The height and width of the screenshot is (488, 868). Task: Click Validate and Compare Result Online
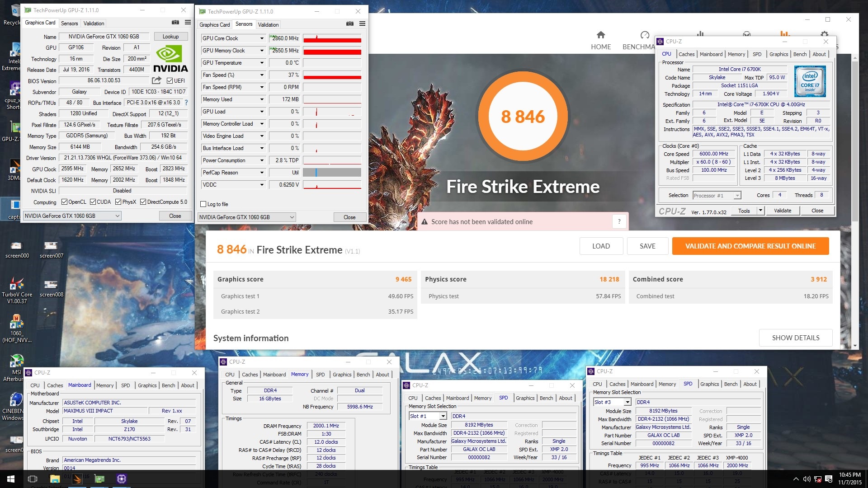click(750, 246)
